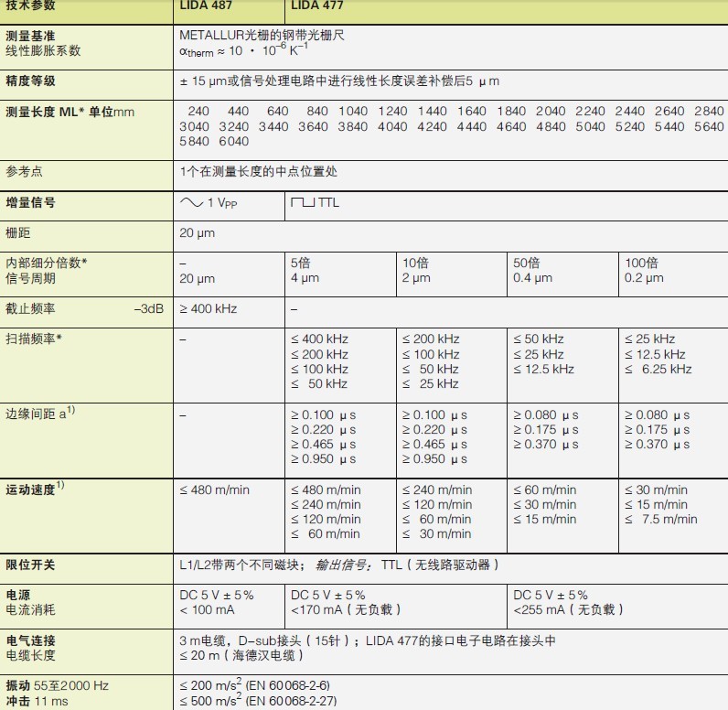Viewport: 728px width, 710px height.
Task: Click ≥ 0.370 µs in 100倍 column
Action: tap(657, 445)
